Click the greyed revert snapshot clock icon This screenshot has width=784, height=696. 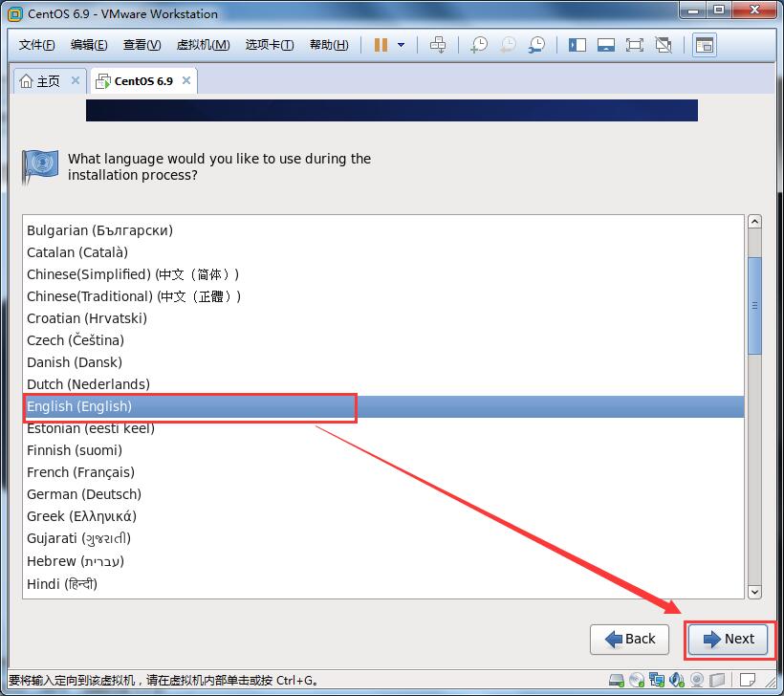point(508,45)
